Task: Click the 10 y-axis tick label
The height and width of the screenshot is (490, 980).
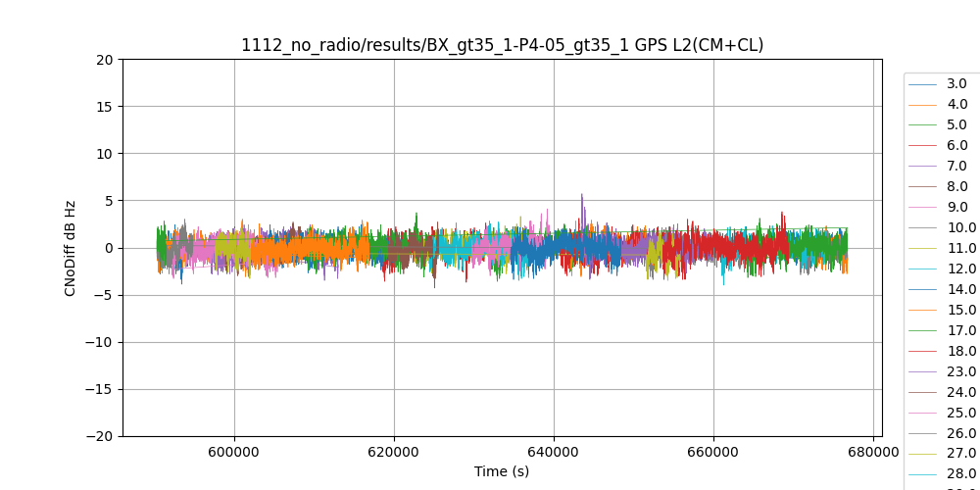Action: point(105,154)
